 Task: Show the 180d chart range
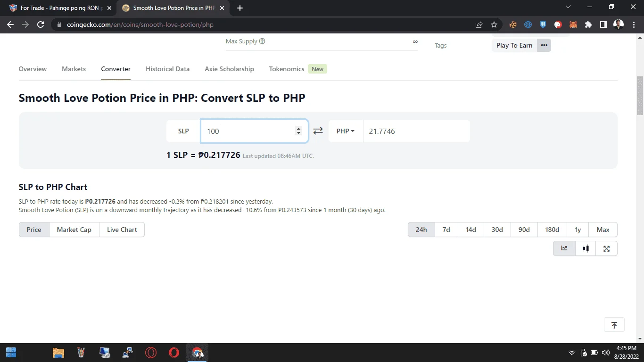553,230
